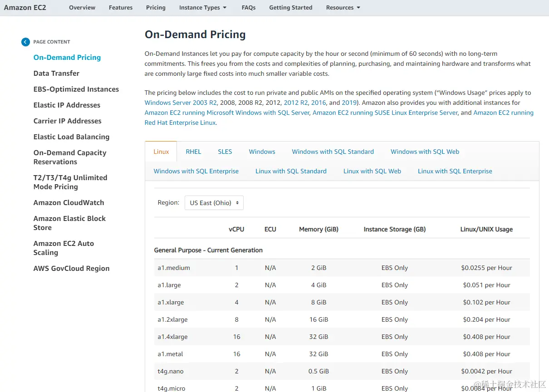Image resolution: width=549 pixels, height=392 pixels.
Task: Click the $0.102 per Hour price
Action: click(x=486, y=302)
